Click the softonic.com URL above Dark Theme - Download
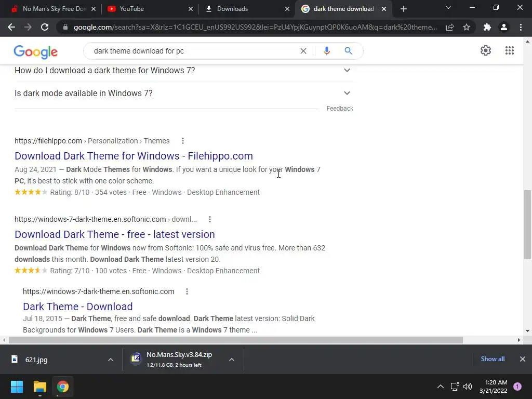The image size is (532, 399). pyautogui.click(x=98, y=291)
